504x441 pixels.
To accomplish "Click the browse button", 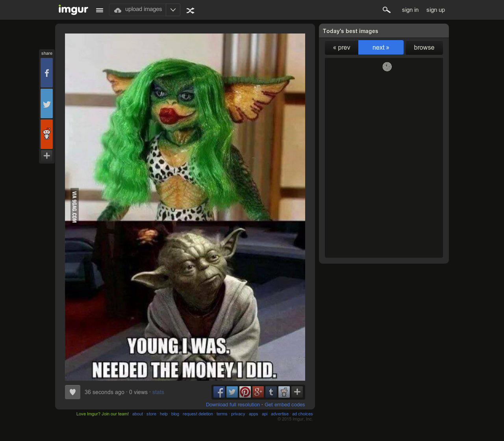I will [x=424, y=48].
